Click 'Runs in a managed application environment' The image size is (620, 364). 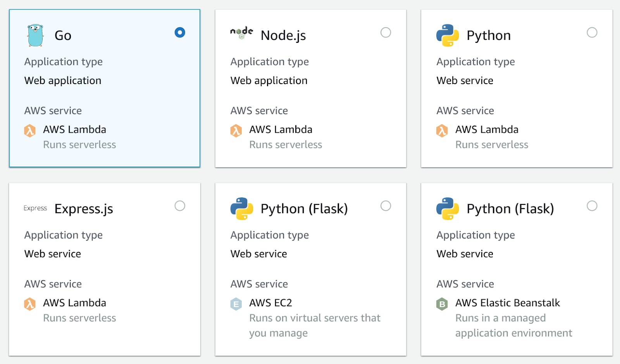[x=514, y=325]
